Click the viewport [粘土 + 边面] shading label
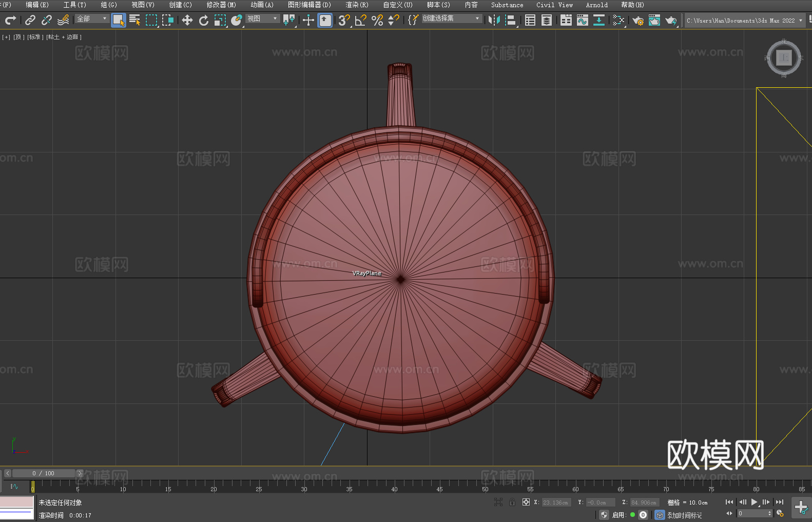 [64, 37]
